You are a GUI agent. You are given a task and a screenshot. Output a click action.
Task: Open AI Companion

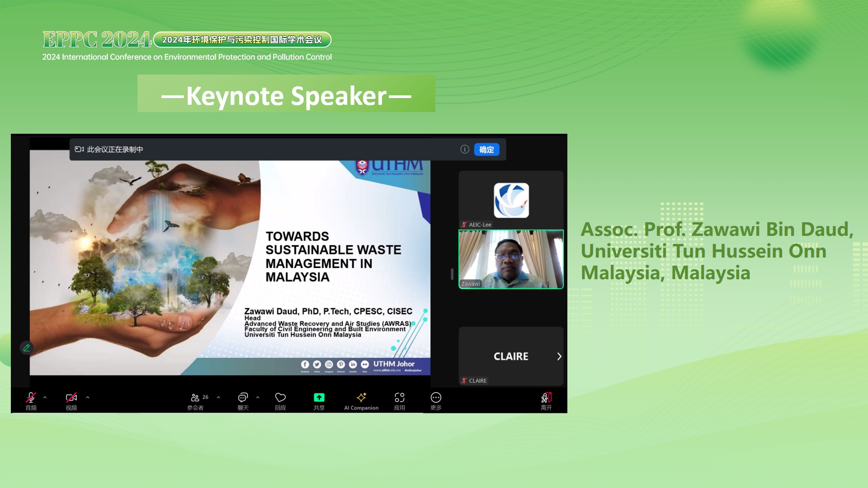[361, 401]
